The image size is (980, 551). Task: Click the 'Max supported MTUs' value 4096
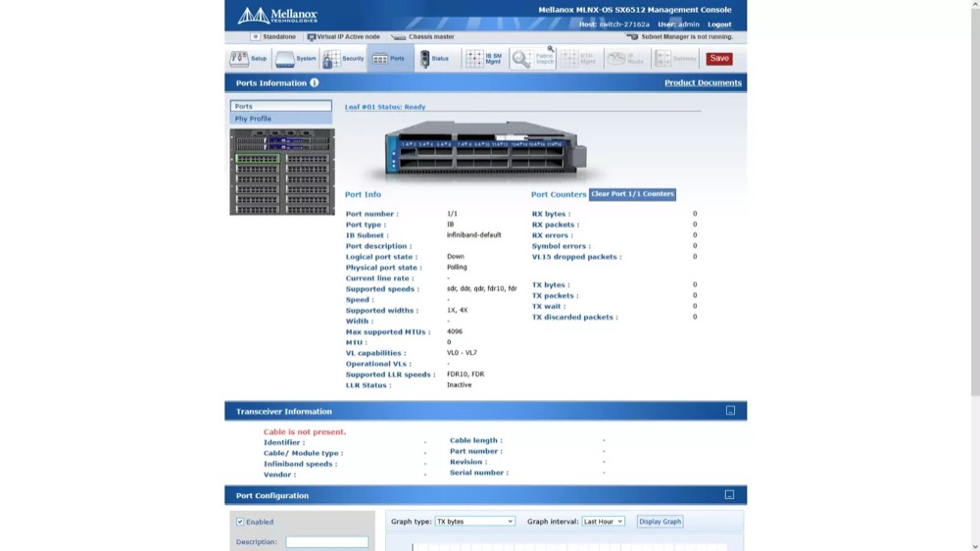[x=455, y=331]
